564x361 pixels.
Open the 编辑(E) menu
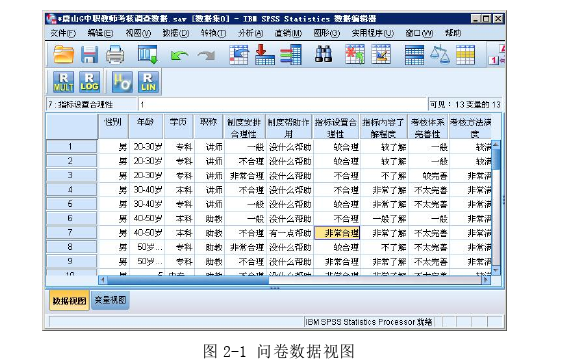click(100, 33)
